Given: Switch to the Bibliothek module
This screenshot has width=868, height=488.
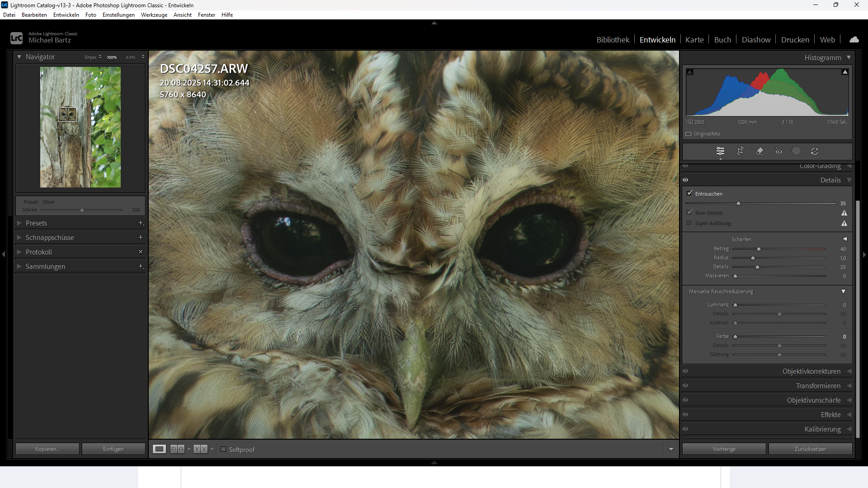Looking at the screenshot, I should pos(613,40).
